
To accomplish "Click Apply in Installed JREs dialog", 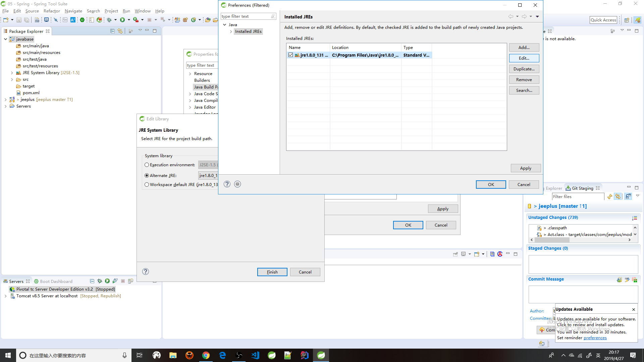I will coord(526,168).
